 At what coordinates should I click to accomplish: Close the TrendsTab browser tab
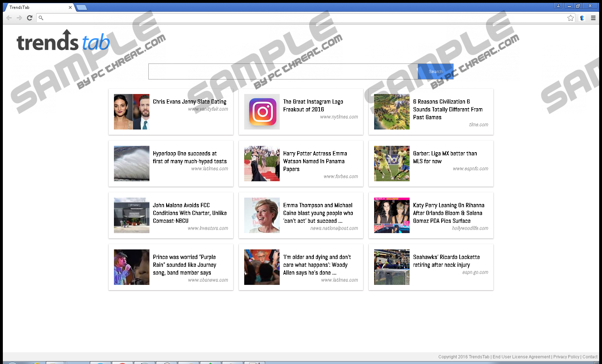click(x=70, y=7)
